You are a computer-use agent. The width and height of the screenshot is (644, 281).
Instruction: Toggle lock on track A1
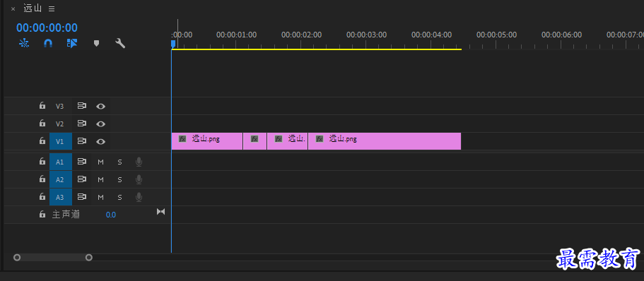(42, 161)
